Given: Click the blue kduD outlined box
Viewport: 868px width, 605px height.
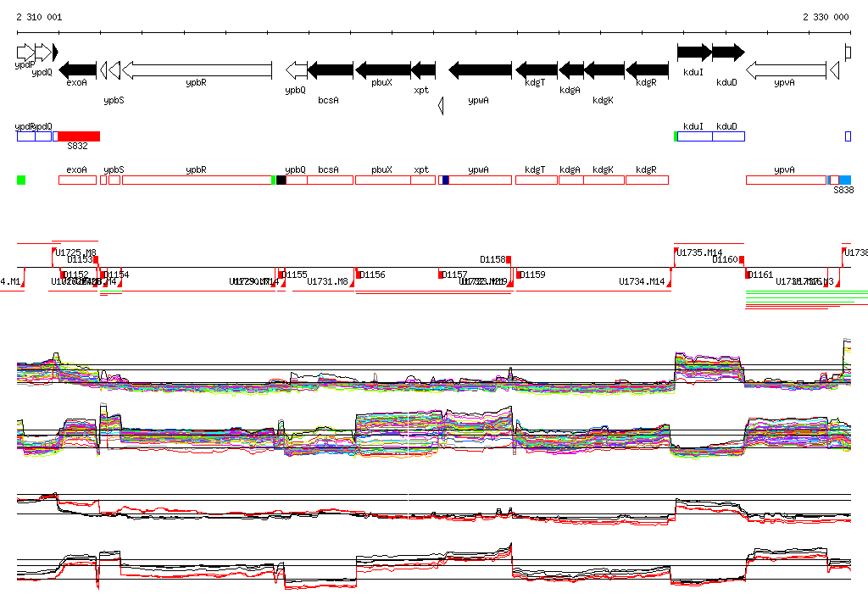Looking at the screenshot, I should tap(728, 136).
